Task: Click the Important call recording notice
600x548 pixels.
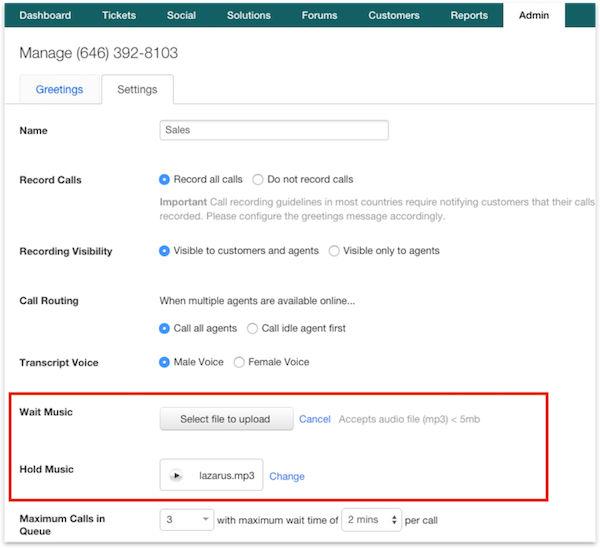Action: pyautogui.click(x=377, y=209)
